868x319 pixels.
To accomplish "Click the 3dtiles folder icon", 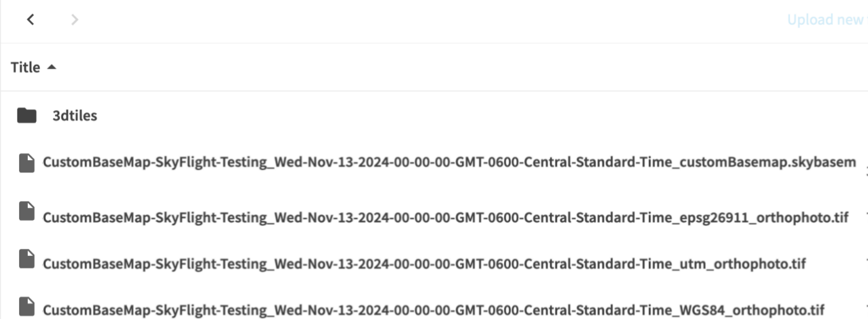I will 27,115.
